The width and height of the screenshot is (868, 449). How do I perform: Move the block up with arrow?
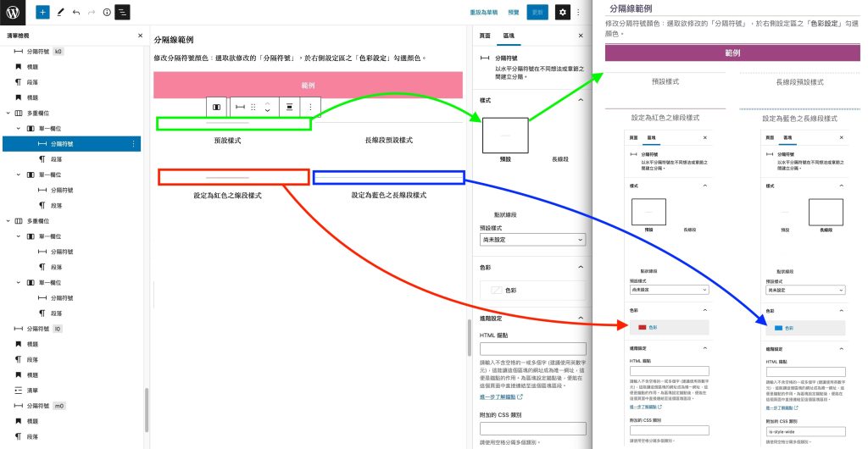267,103
